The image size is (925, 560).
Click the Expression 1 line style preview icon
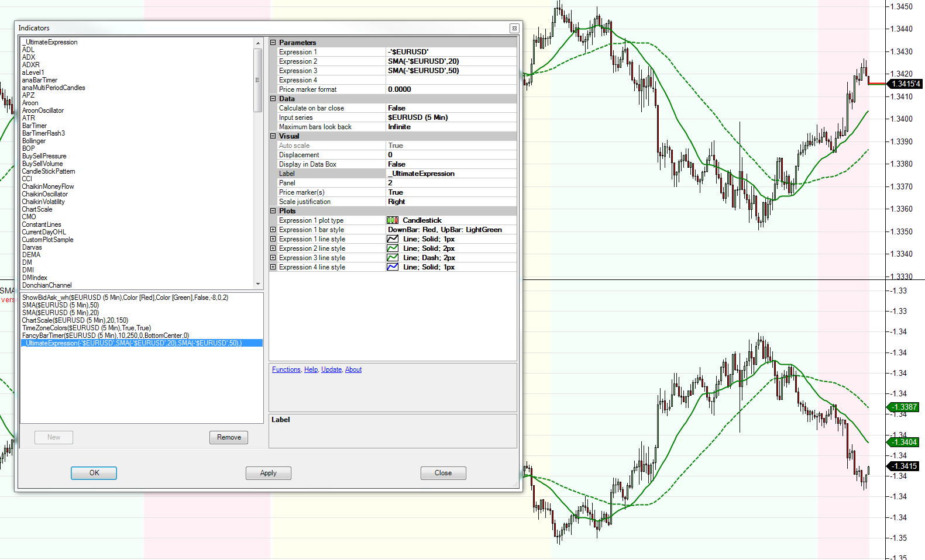pyautogui.click(x=393, y=239)
